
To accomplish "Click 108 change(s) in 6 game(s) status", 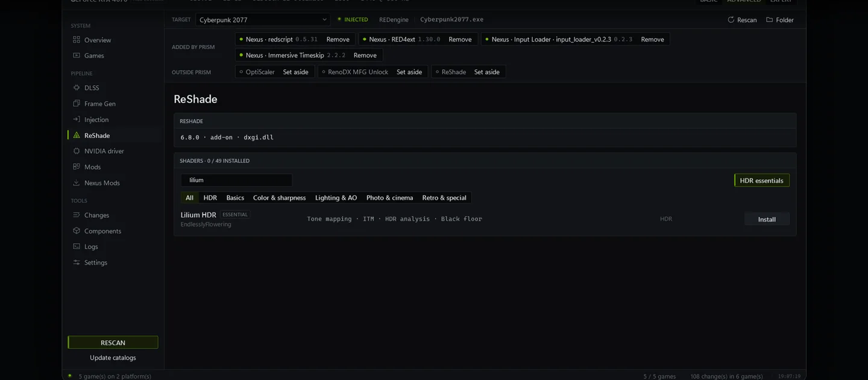I will point(726,376).
